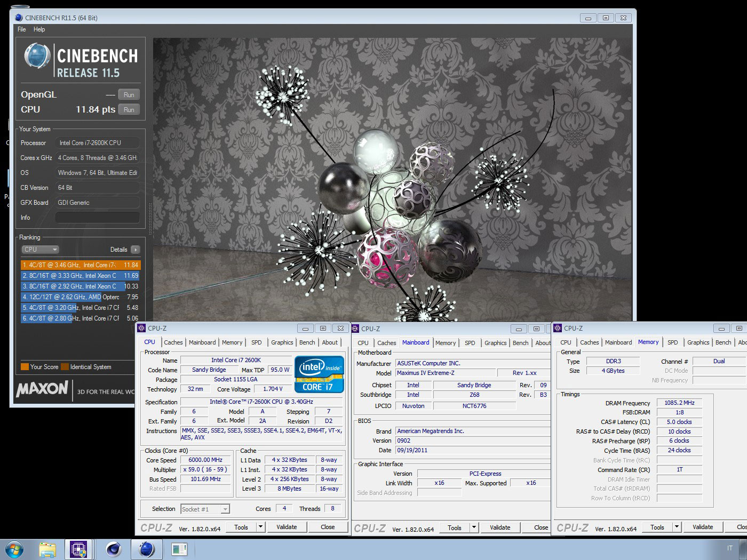747x560 pixels.
Task: Select ranking row 5, 4C/8T @ 3.20 GHz
Action: coord(81,308)
